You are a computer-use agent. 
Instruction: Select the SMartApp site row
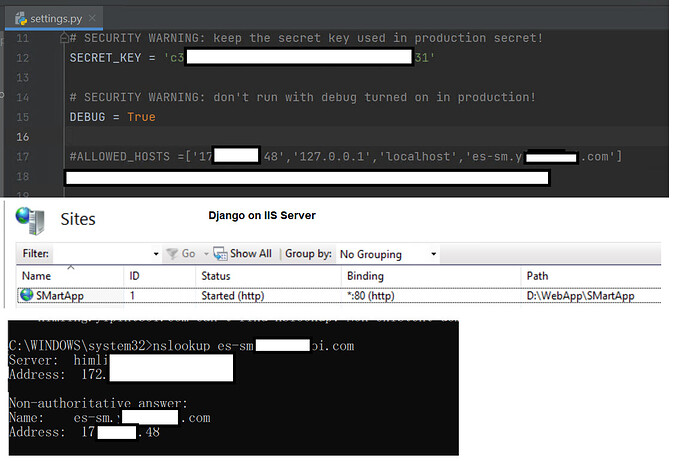tap(339, 295)
